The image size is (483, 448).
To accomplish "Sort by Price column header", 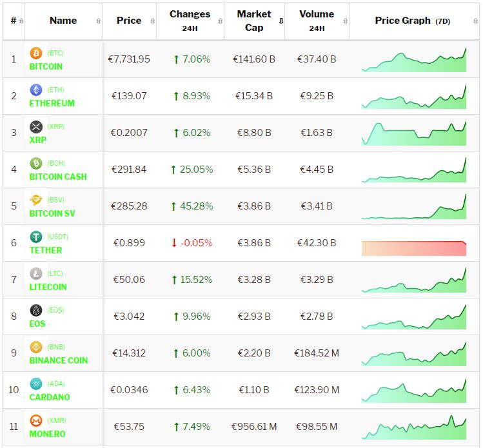I will pyautogui.click(x=129, y=21).
